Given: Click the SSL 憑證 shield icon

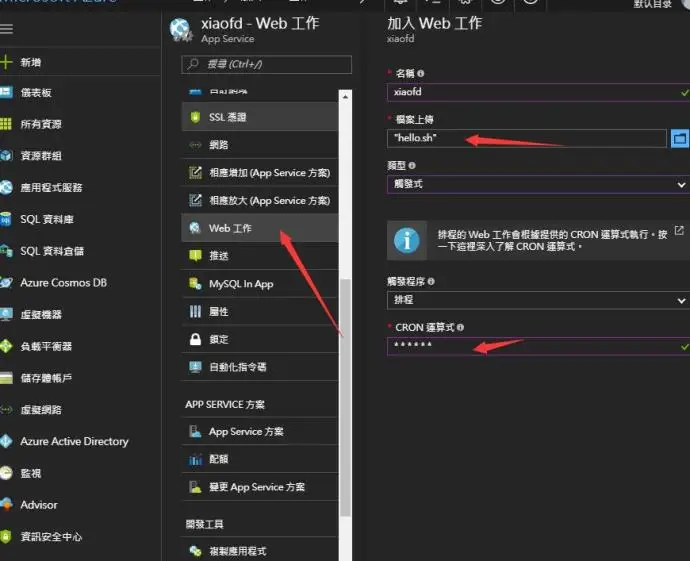Looking at the screenshot, I should pos(195,117).
